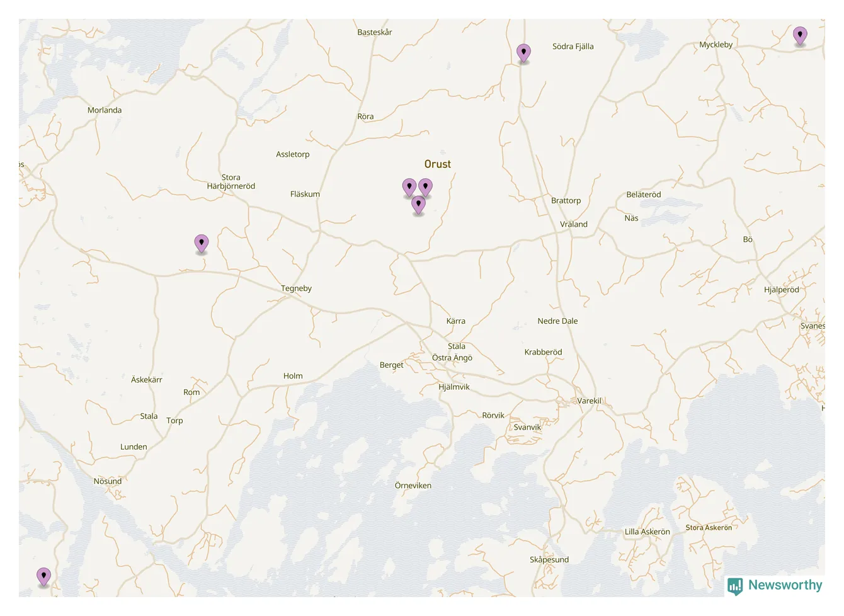
Task: Click the Varekil place label
Action: [590, 401]
